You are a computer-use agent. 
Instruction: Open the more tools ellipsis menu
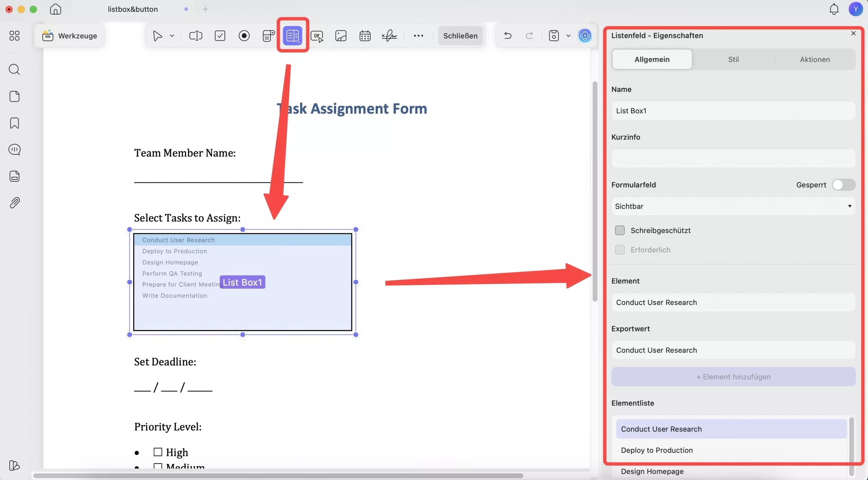[x=418, y=36]
